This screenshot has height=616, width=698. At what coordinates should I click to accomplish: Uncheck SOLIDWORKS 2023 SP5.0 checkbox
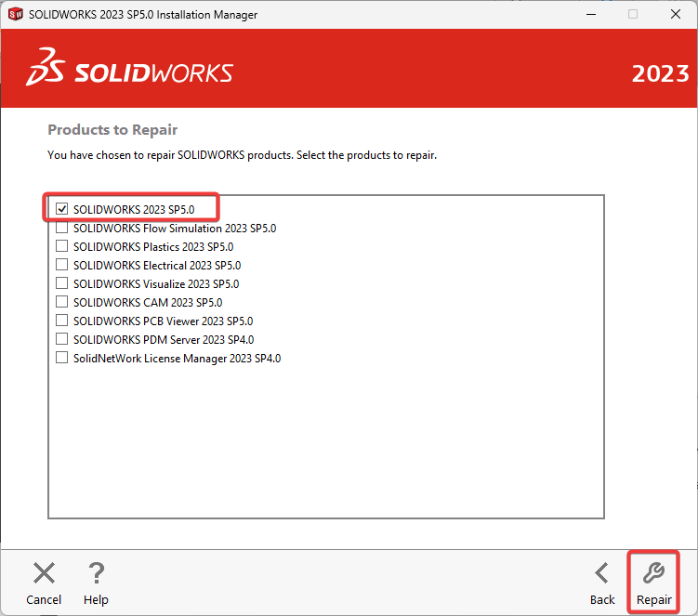[x=62, y=209]
